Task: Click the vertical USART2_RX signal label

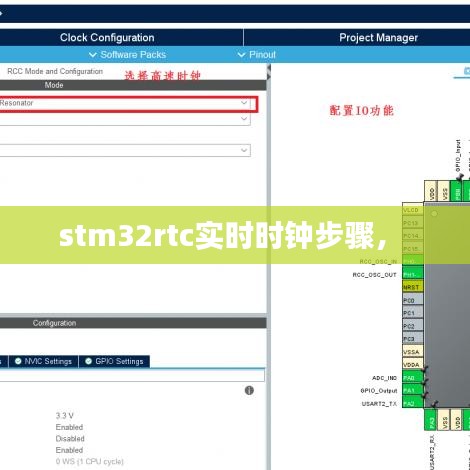Action: [431, 451]
